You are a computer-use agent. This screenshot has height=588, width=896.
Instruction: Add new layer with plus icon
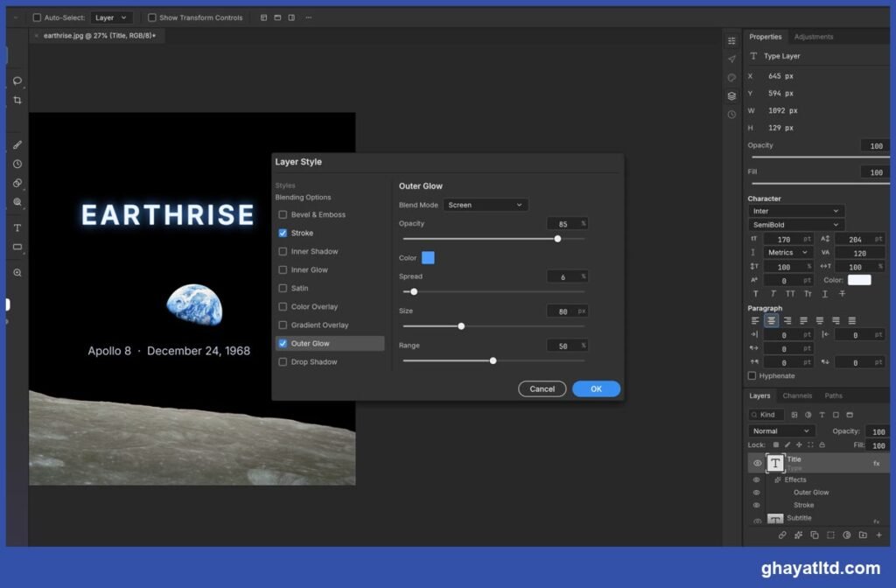(878, 535)
